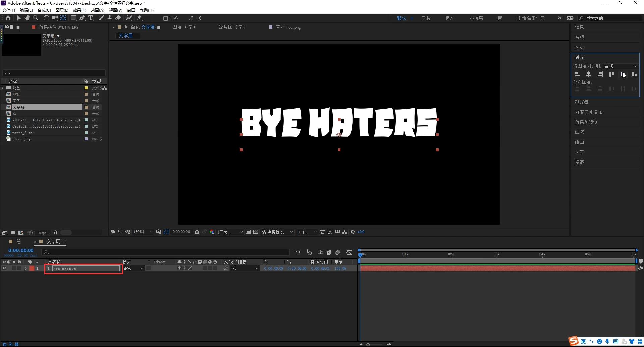The height and width of the screenshot is (347, 644).
Task: Switch to the 总 timeline tab
Action: 18,241
